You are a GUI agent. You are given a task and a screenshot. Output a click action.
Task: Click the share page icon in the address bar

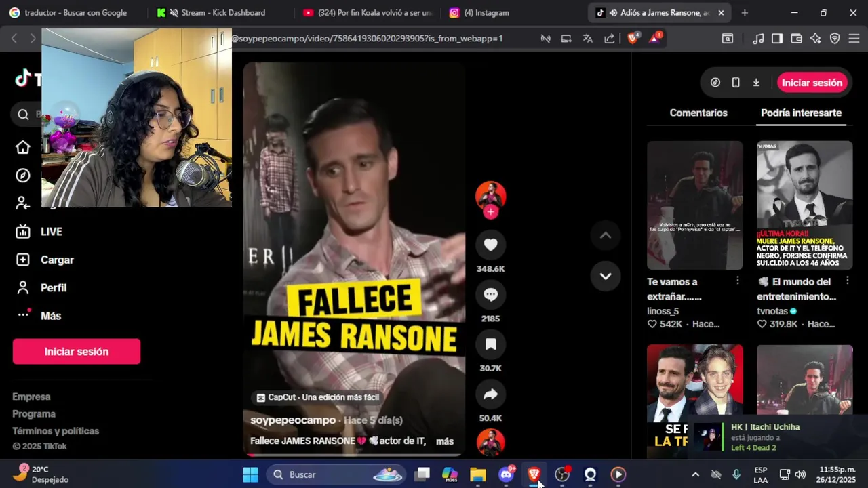point(610,39)
